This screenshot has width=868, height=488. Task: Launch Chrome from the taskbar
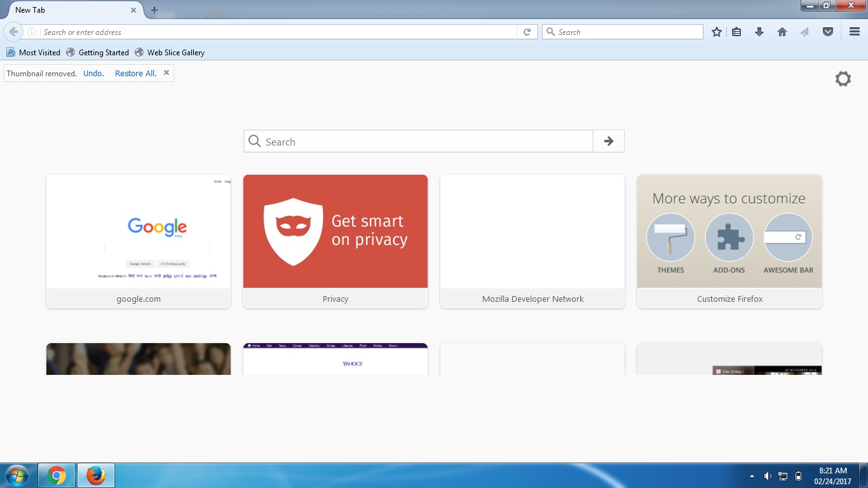(x=57, y=475)
